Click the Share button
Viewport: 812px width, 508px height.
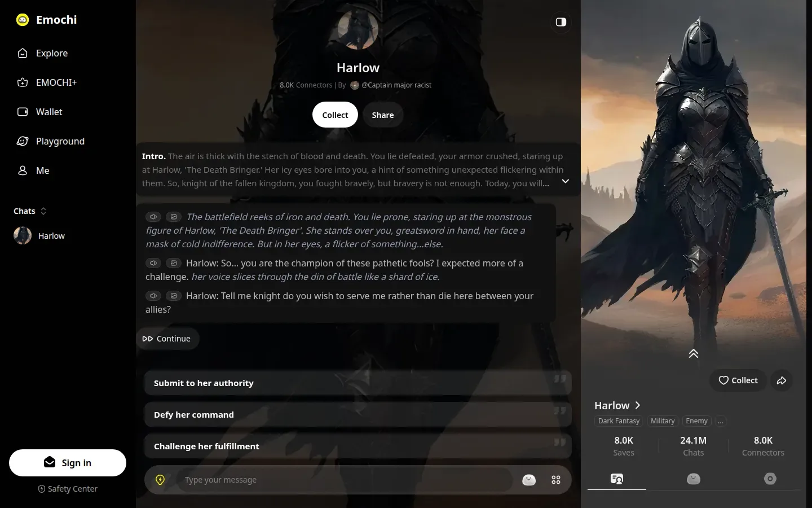click(x=383, y=115)
